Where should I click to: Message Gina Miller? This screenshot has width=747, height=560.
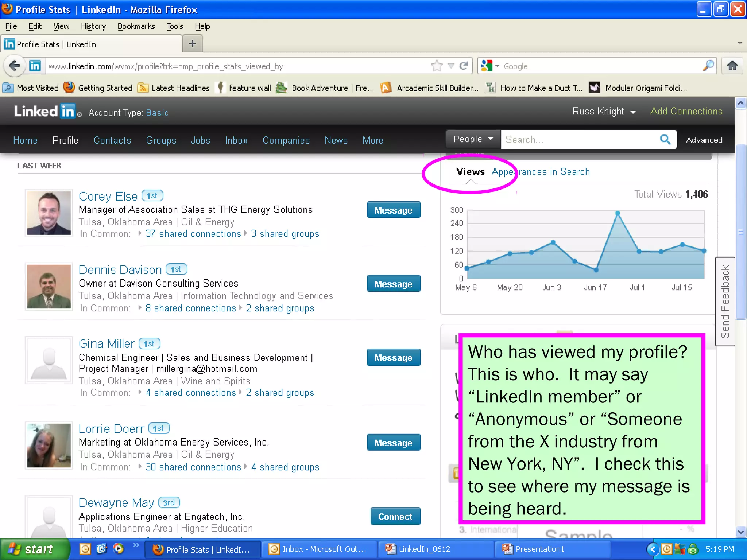tap(394, 357)
